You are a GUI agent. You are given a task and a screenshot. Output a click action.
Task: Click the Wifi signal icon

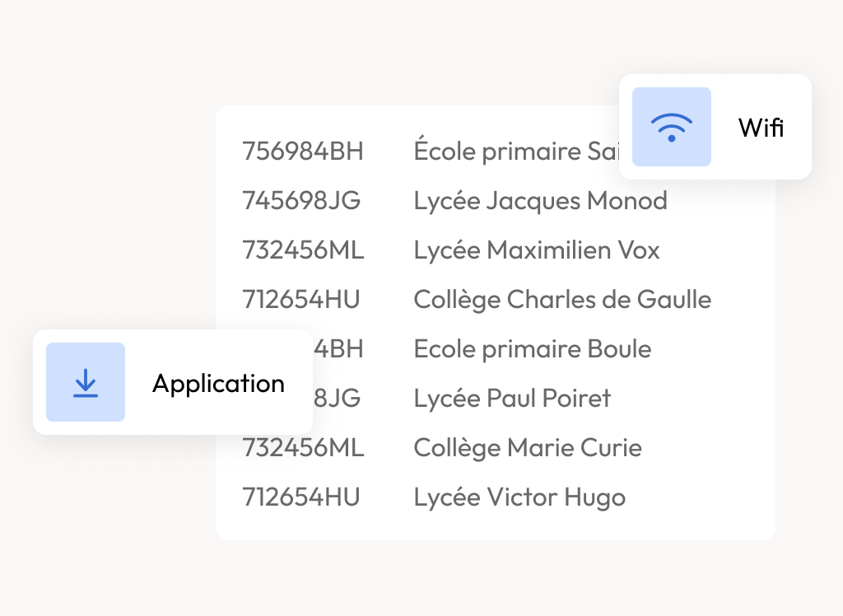point(671,127)
